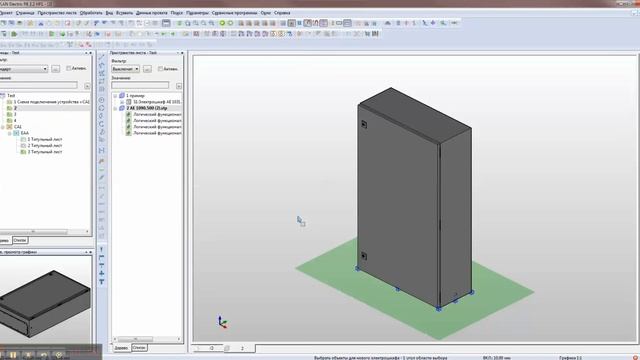The image size is (640, 360).
Task: Select '1 Титульный лист' page
Action: (x=45, y=140)
